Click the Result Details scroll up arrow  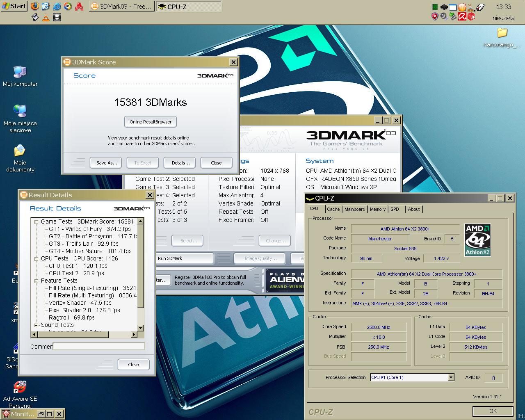[x=140, y=221]
